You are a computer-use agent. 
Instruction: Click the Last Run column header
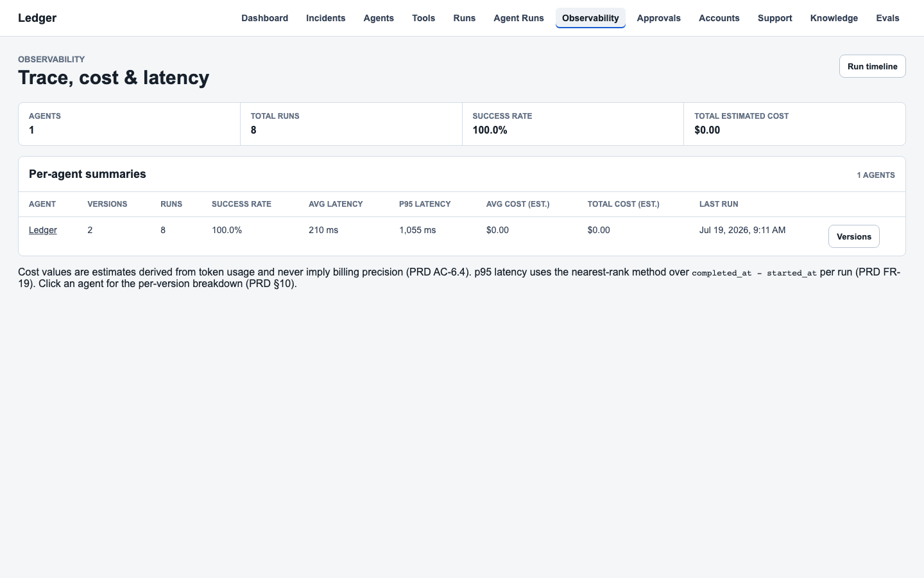coord(719,204)
